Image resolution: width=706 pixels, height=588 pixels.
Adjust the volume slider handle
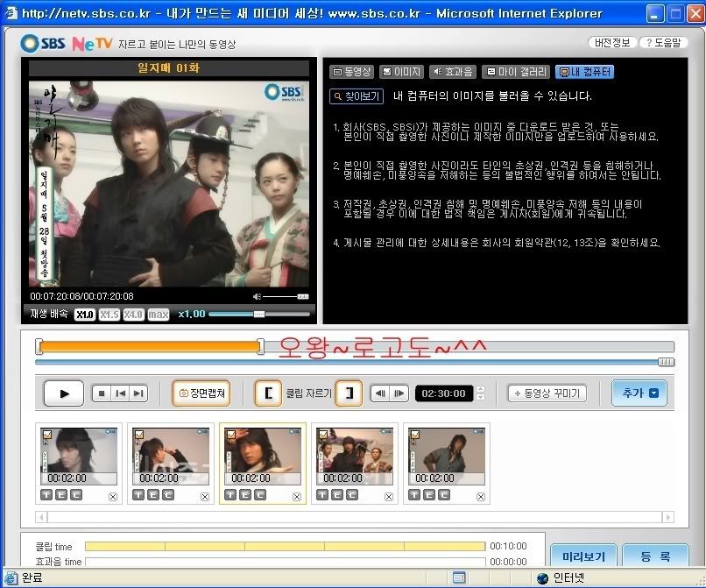(x=303, y=296)
